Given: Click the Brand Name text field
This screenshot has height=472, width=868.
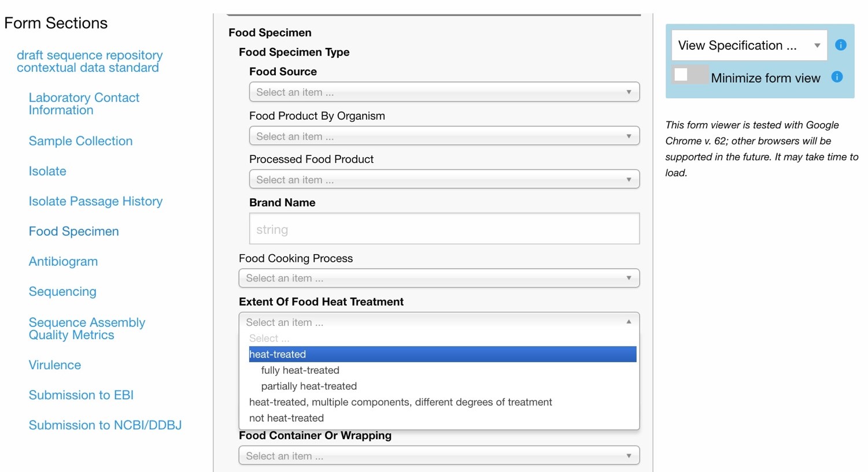Looking at the screenshot, I should click(x=444, y=229).
